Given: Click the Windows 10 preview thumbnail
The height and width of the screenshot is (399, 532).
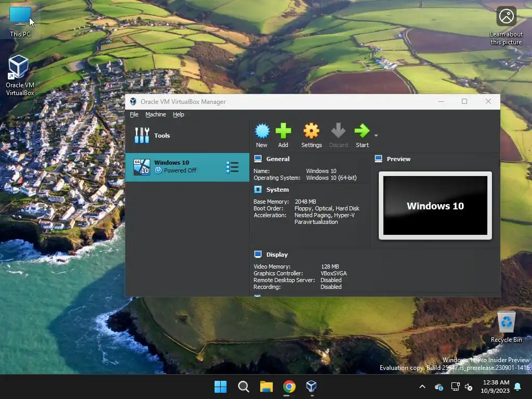Looking at the screenshot, I should (435, 206).
